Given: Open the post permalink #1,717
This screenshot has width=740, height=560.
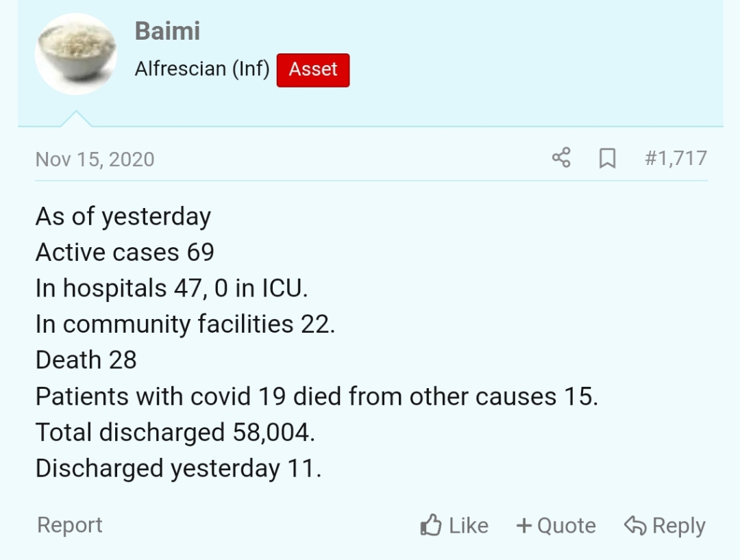Looking at the screenshot, I should point(676,158).
